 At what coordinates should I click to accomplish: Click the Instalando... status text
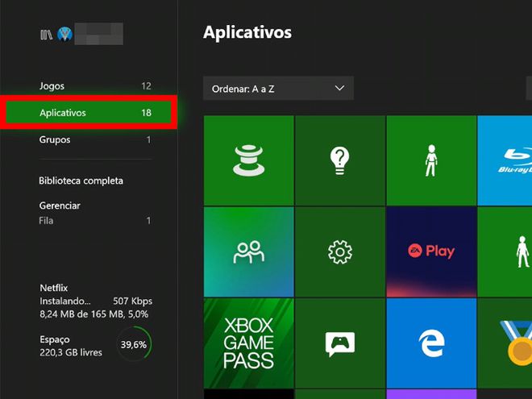64,301
